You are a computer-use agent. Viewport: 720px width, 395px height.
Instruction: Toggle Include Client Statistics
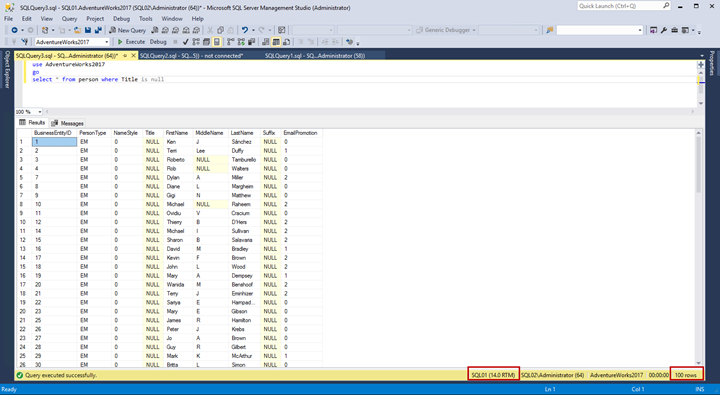pos(252,42)
